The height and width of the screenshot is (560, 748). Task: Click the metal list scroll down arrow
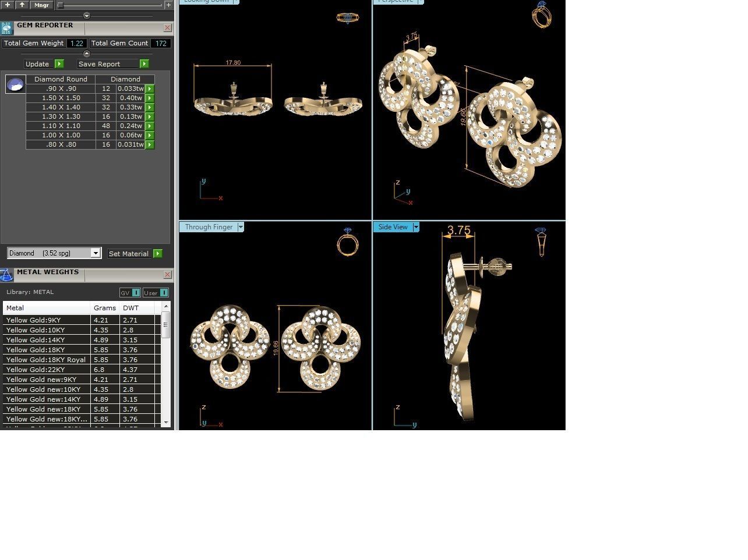click(x=166, y=423)
